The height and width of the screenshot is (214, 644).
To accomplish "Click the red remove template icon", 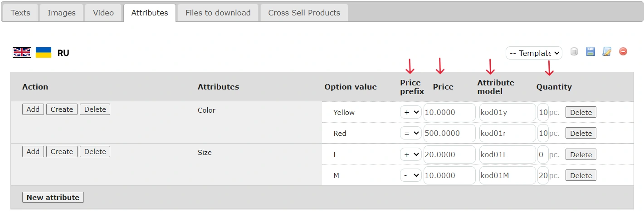I will pos(623,52).
